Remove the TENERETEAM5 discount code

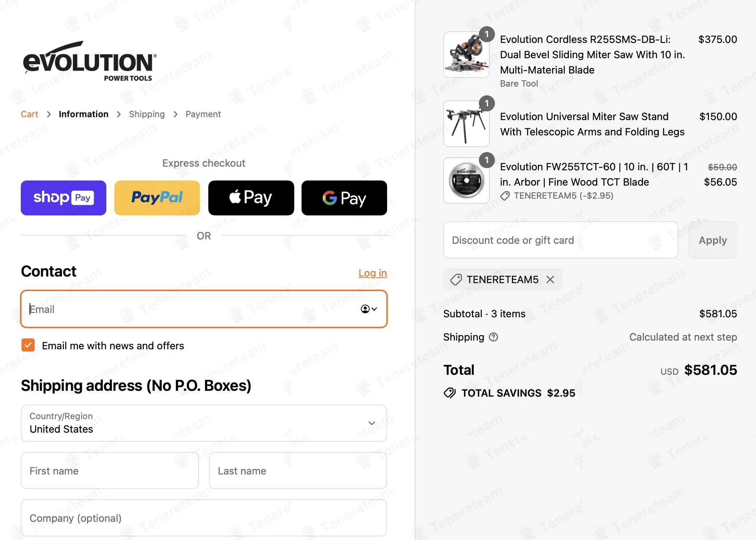[x=550, y=279]
